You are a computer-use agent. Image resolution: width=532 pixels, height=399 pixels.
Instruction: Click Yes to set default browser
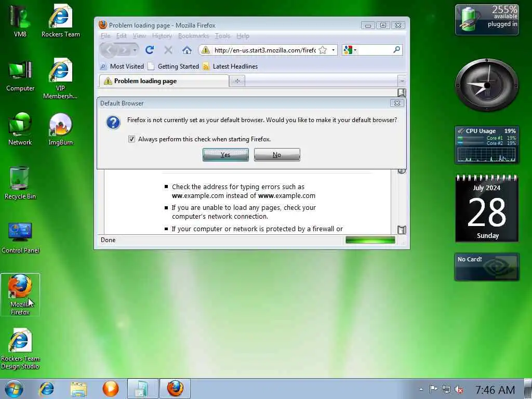coord(225,155)
